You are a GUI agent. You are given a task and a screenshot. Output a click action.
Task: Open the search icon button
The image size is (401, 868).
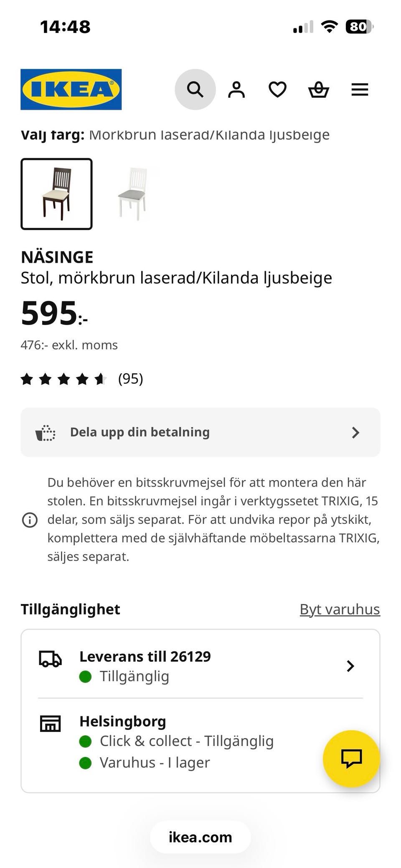[195, 89]
